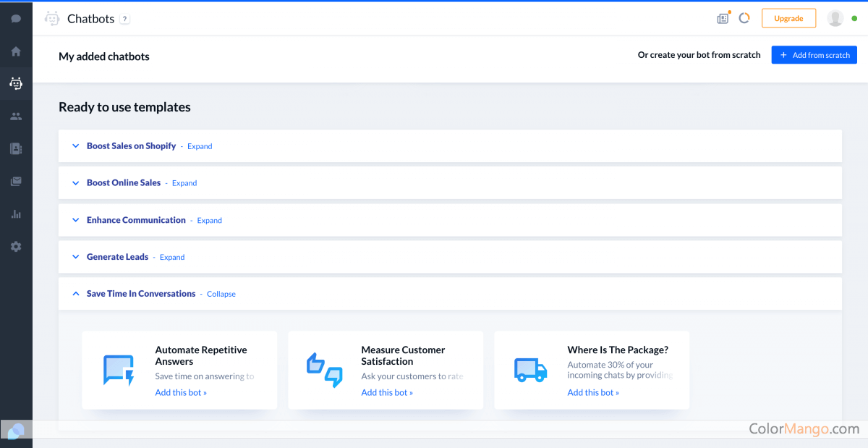Open the visitors list icon in sidebar
Screen dimensions: 868x448
coord(16,117)
